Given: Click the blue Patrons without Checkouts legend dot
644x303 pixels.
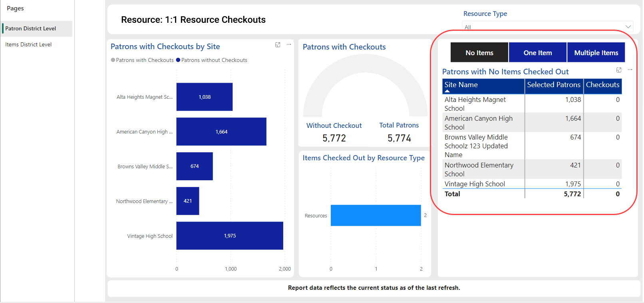Looking at the screenshot, I should [x=178, y=60].
